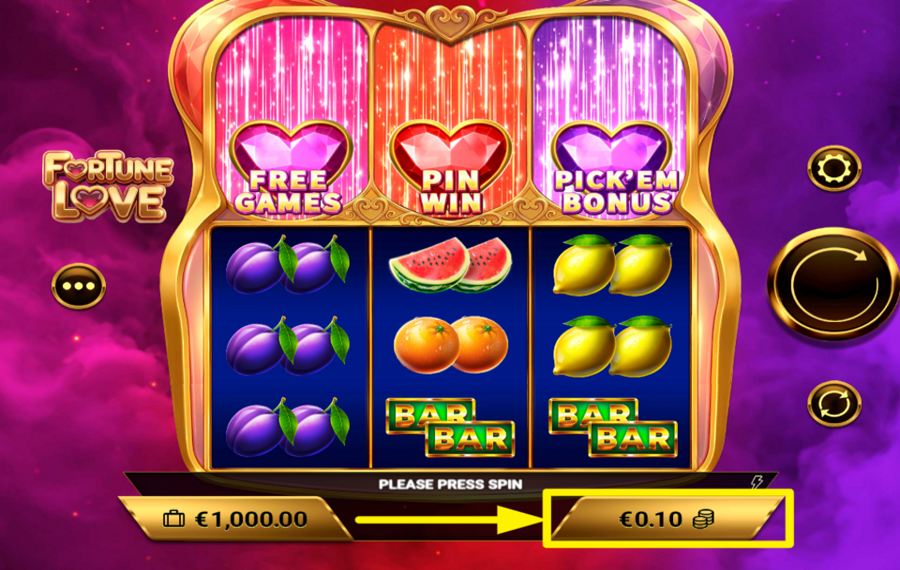This screenshot has width=900, height=570.
Task: Click the watermelon symbol on middle reel
Action: point(451,265)
